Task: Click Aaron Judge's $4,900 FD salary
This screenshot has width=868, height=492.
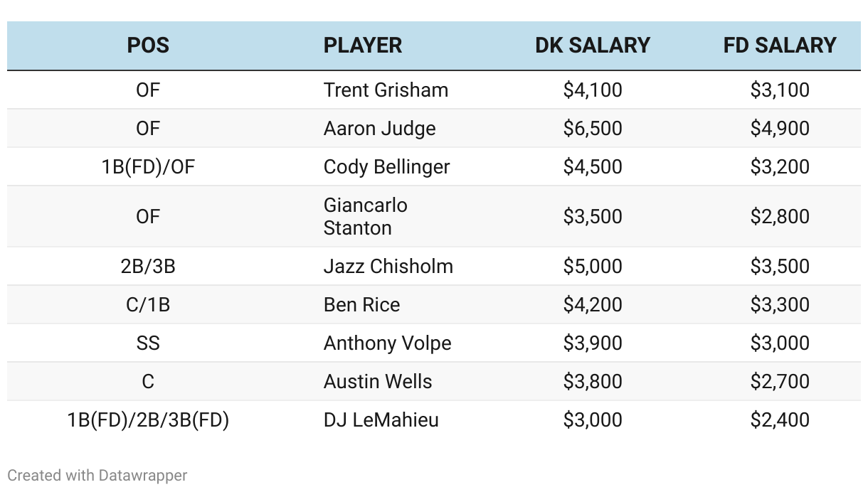Action: 780,129
